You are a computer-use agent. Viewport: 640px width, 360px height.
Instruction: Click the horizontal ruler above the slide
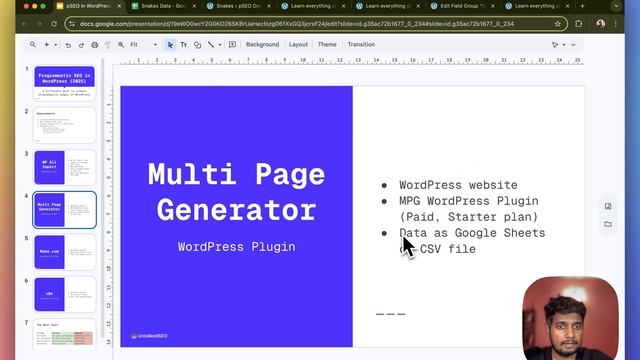click(x=352, y=60)
